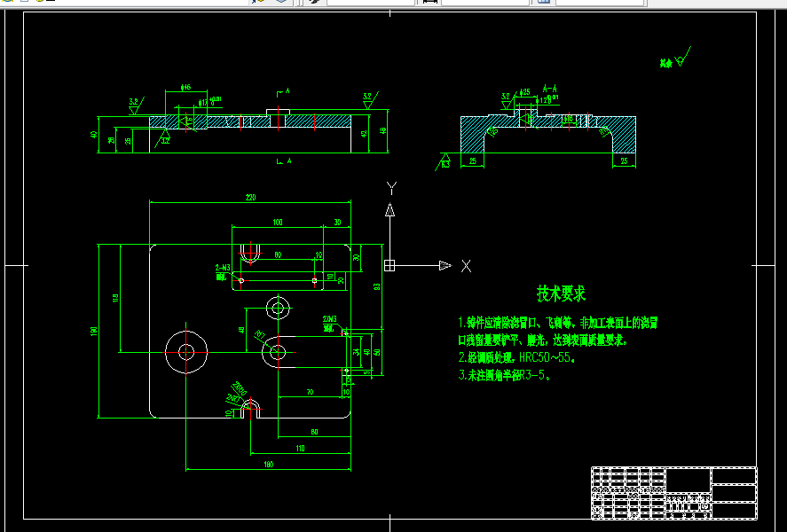Screen dimensions: 787x532
Task: Click the small double circle hole
Action: (278, 308)
